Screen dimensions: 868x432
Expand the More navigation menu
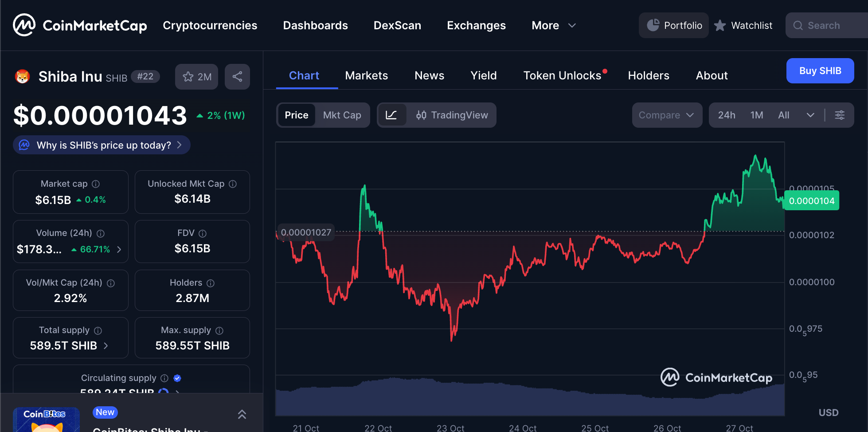pos(553,26)
